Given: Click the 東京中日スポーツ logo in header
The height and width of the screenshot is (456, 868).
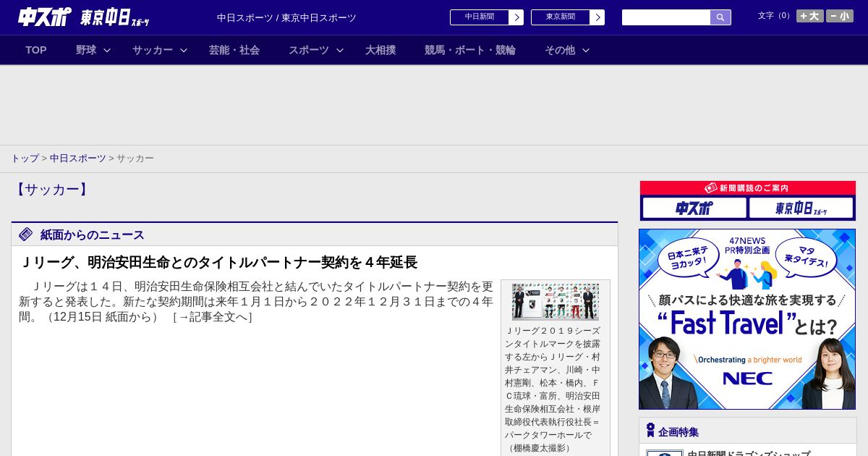Looking at the screenshot, I should click(115, 17).
